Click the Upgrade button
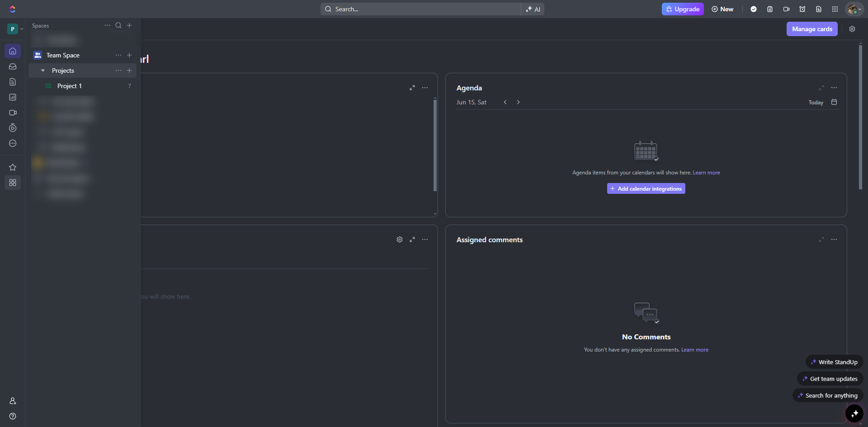The image size is (868, 427). pos(683,9)
